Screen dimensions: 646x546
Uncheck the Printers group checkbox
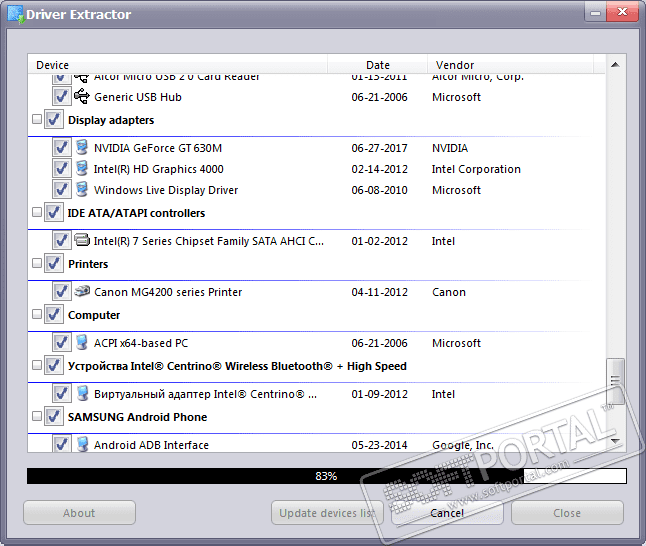pyautogui.click(x=54, y=264)
